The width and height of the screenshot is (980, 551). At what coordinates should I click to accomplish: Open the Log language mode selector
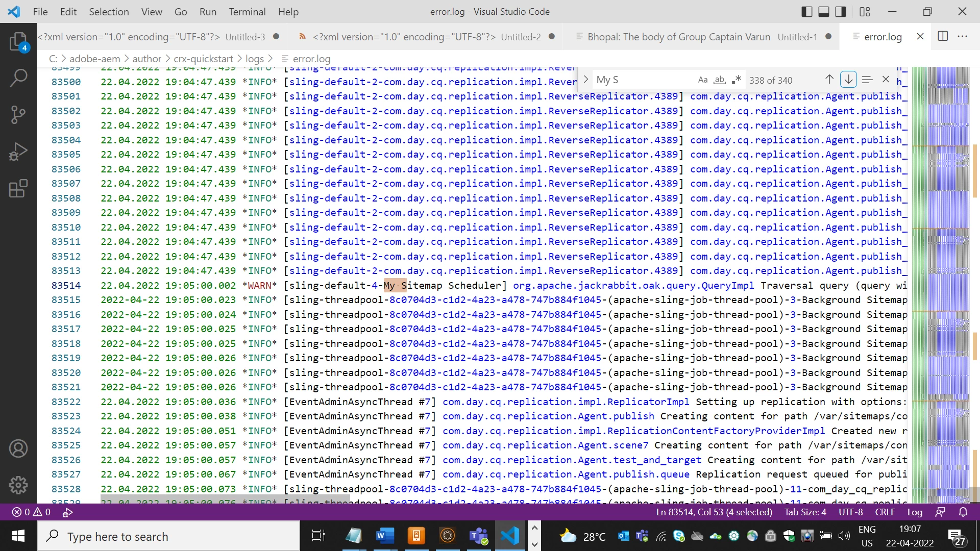tap(914, 512)
